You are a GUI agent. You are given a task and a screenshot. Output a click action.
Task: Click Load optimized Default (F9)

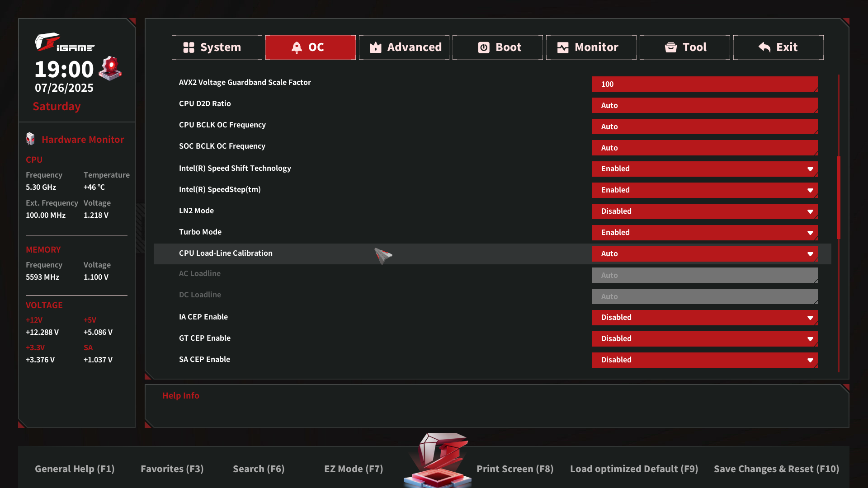coord(634,469)
